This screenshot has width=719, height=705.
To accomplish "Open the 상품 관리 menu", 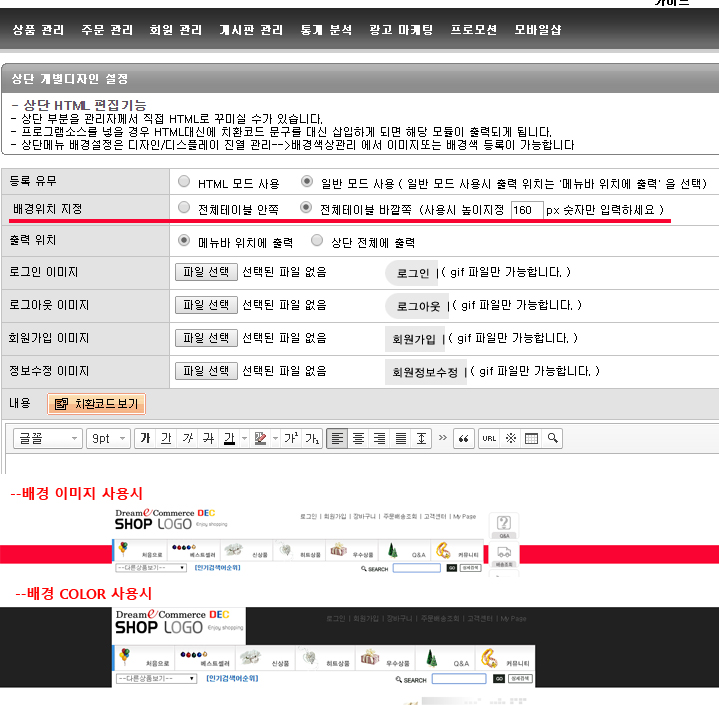I will pos(38,30).
